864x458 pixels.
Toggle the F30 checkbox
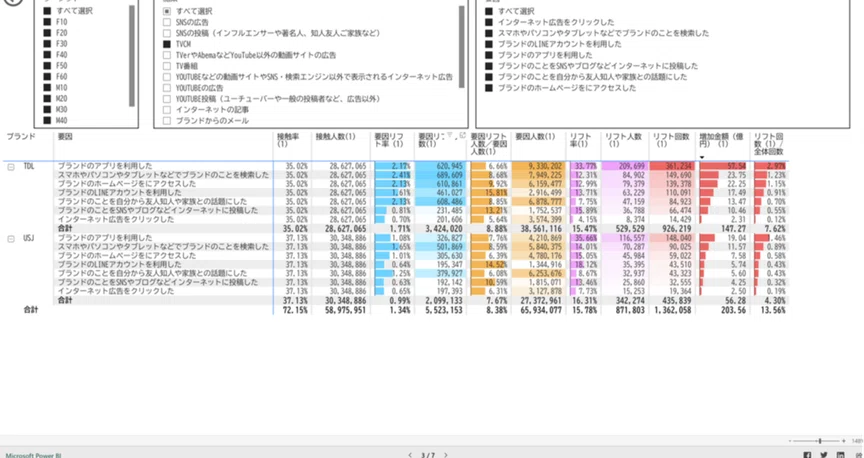click(47, 44)
